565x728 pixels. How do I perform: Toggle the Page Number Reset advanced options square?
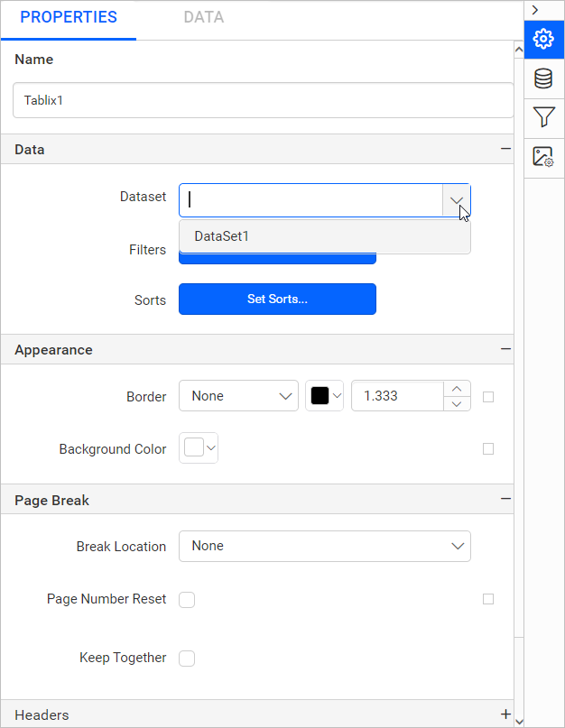tap(488, 599)
